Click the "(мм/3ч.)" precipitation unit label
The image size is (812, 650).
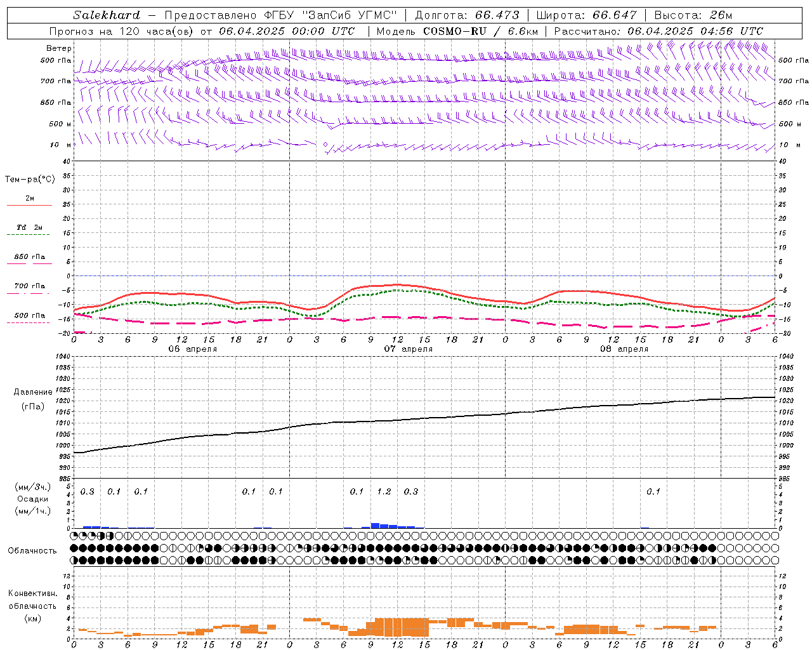(33, 487)
